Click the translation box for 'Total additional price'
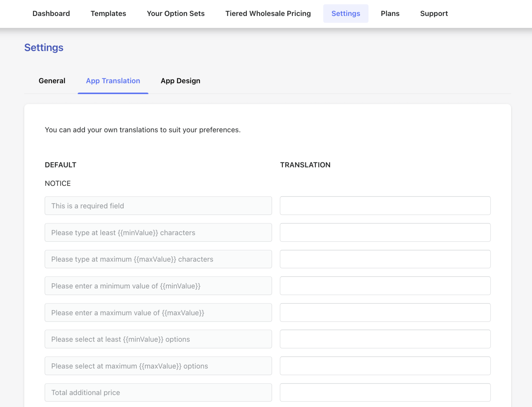Screen dimensions: 532x407 385,392
